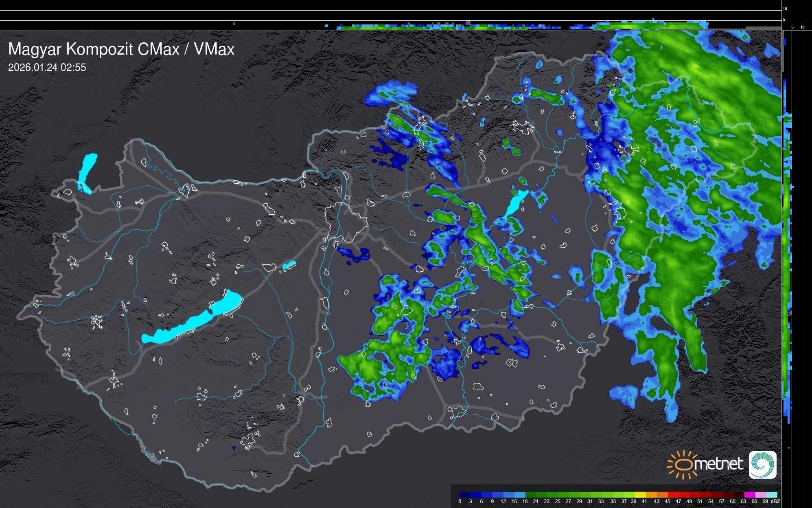Click the green swirl app logo
Image resolution: width=812 pixels, height=508 pixels.
pyautogui.click(x=762, y=464)
